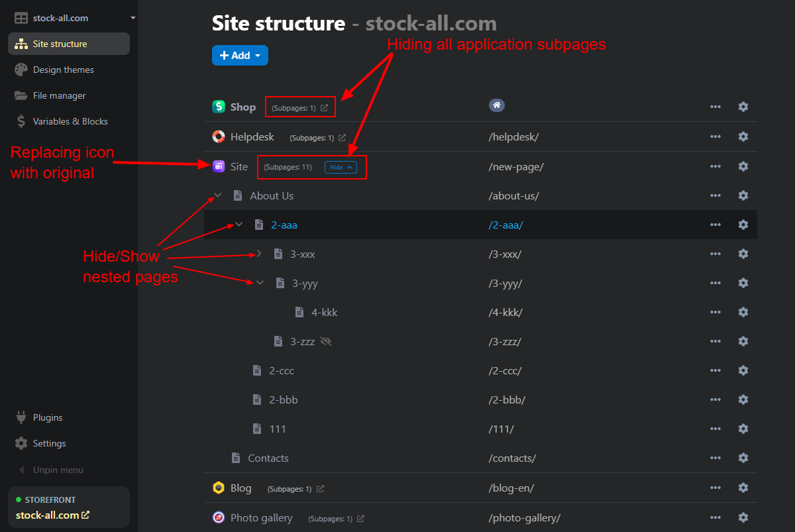Click the Helpdesk target icon

tap(219, 136)
